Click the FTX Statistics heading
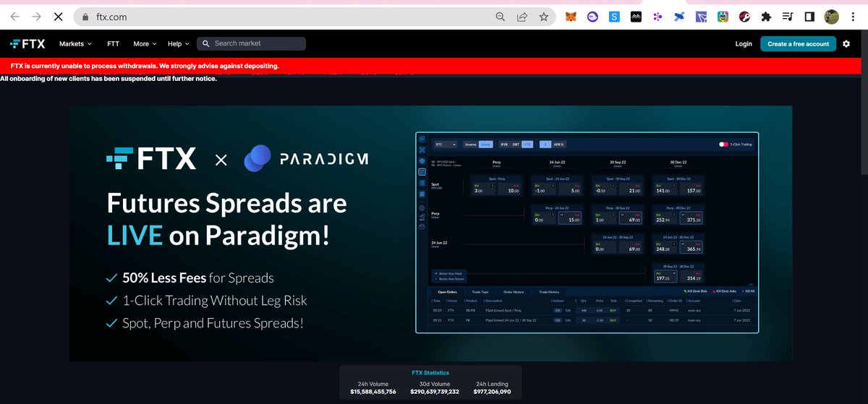The image size is (868, 404). (x=430, y=373)
